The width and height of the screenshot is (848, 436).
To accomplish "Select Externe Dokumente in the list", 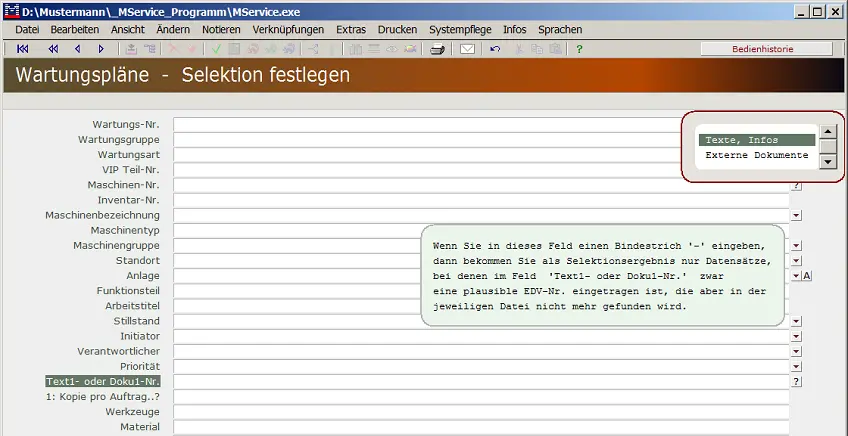I will click(756, 155).
